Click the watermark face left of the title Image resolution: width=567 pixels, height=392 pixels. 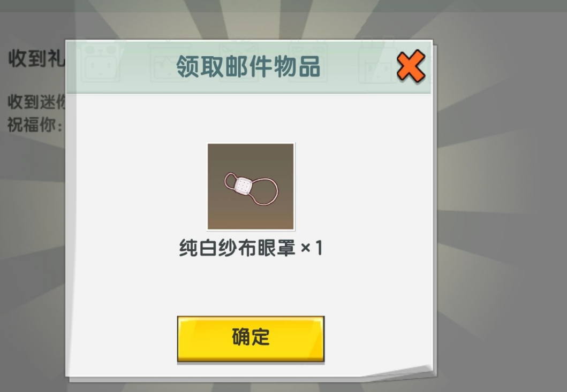[x=169, y=62]
